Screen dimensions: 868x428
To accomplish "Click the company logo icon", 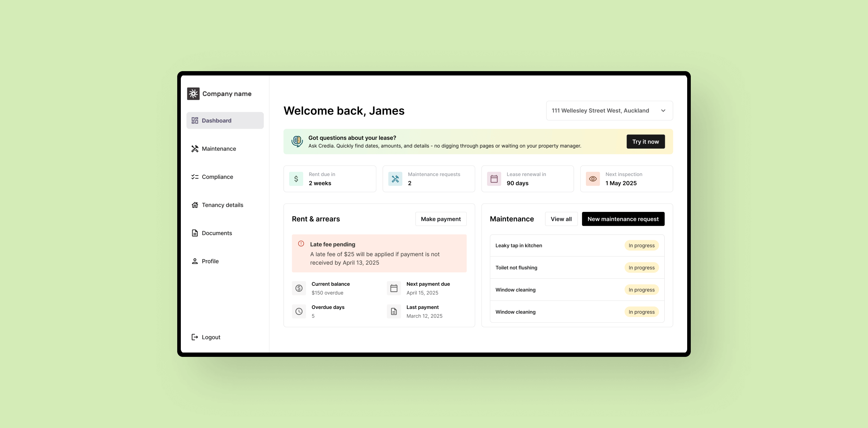I will 193,94.
